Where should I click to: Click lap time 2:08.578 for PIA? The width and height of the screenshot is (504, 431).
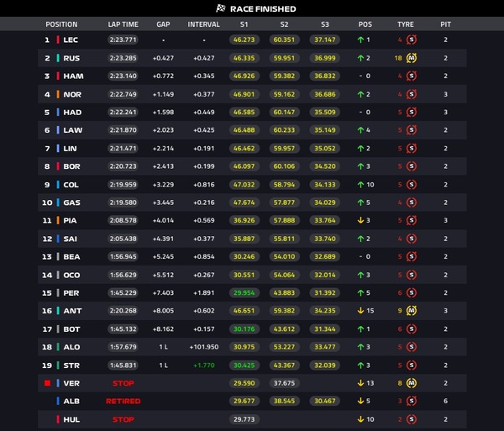click(x=123, y=220)
